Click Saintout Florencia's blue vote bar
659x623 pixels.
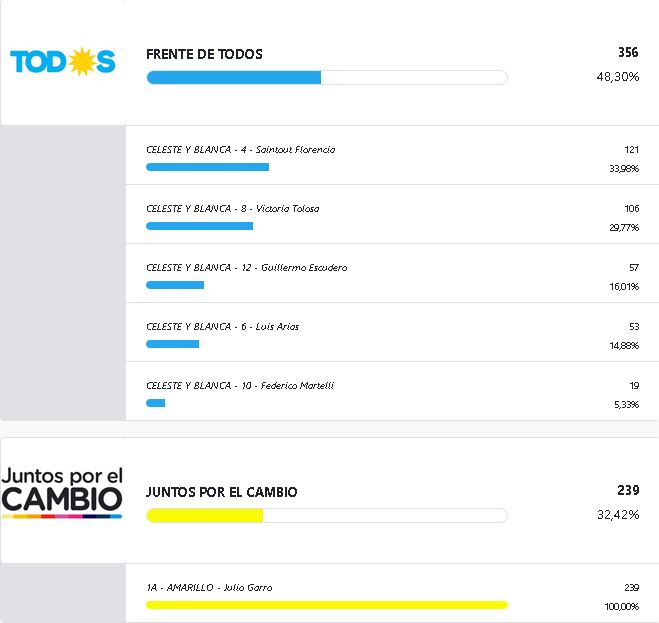pyautogui.click(x=207, y=167)
